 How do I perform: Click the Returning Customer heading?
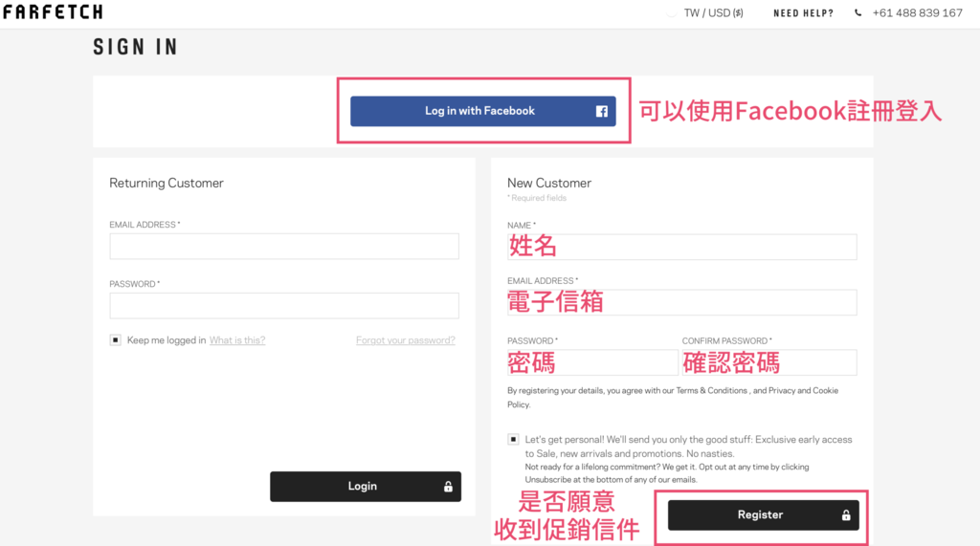[x=167, y=183]
